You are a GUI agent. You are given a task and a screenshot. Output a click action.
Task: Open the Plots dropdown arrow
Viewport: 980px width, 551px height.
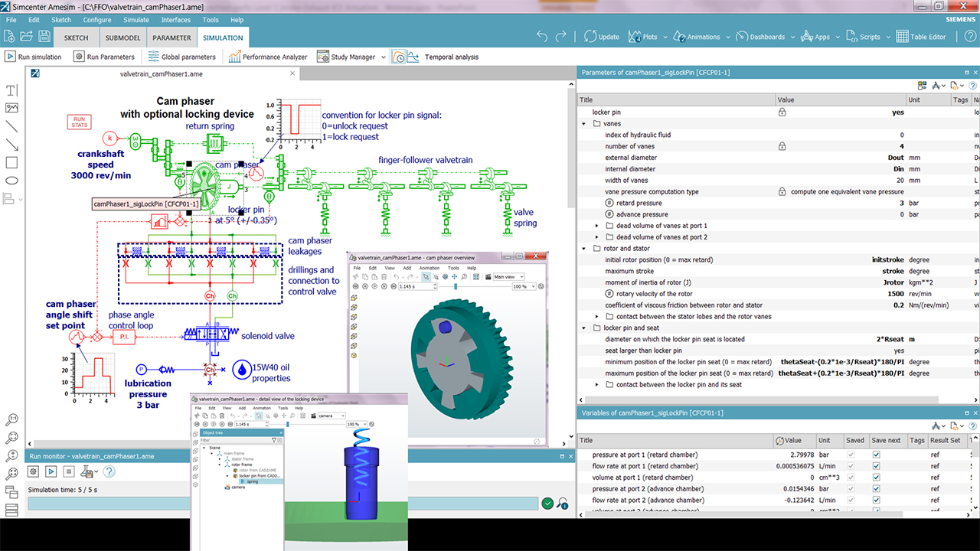tap(664, 37)
